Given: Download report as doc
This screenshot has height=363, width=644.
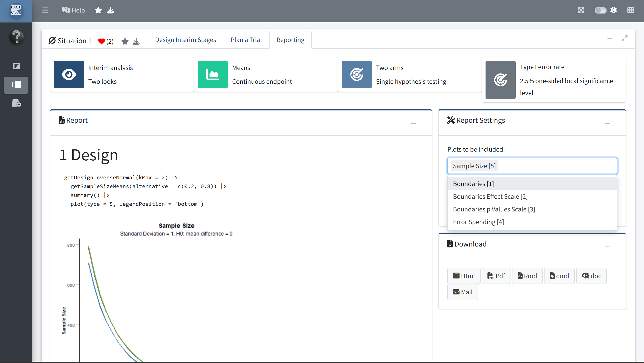Looking at the screenshot, I should (x=591, y=276).
